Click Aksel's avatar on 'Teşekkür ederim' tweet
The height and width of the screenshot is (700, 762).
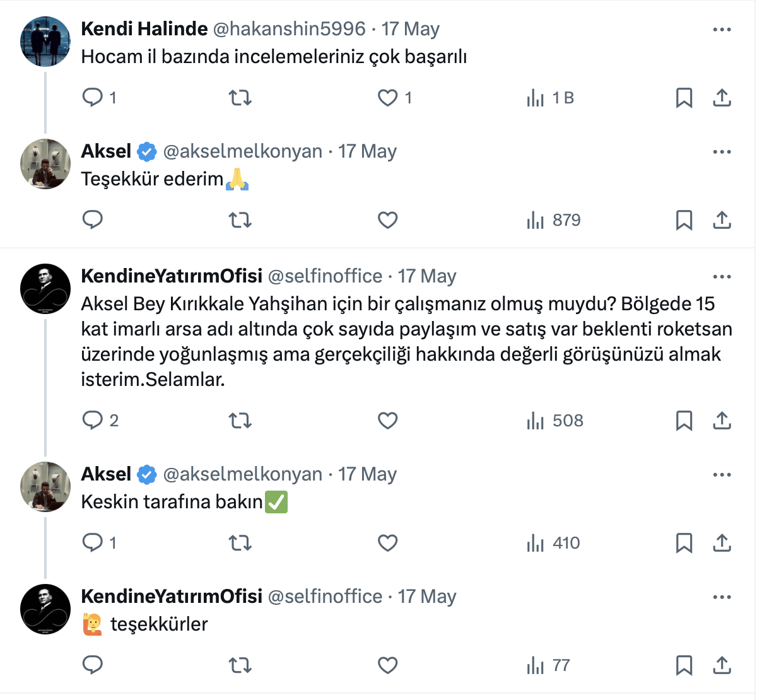coord(45,164)
